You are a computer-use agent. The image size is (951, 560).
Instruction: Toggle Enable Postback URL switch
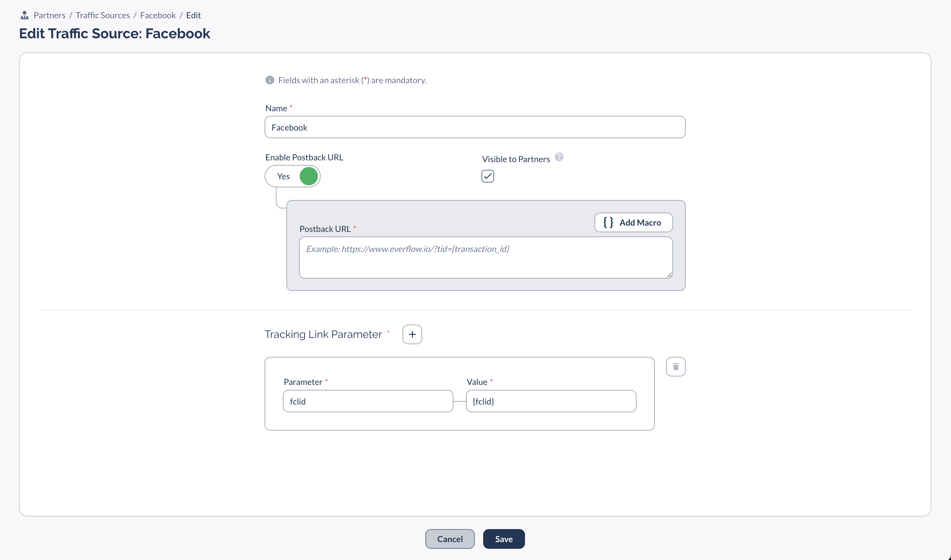[292, 176]
